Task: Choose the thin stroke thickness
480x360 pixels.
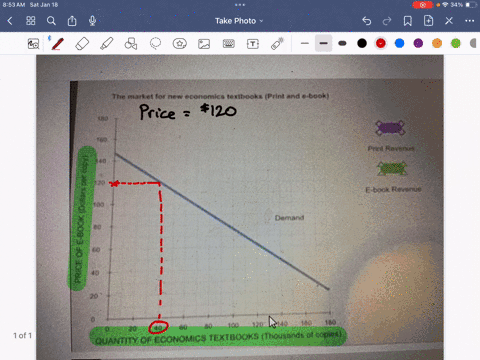Action: (x=305, y=43)
